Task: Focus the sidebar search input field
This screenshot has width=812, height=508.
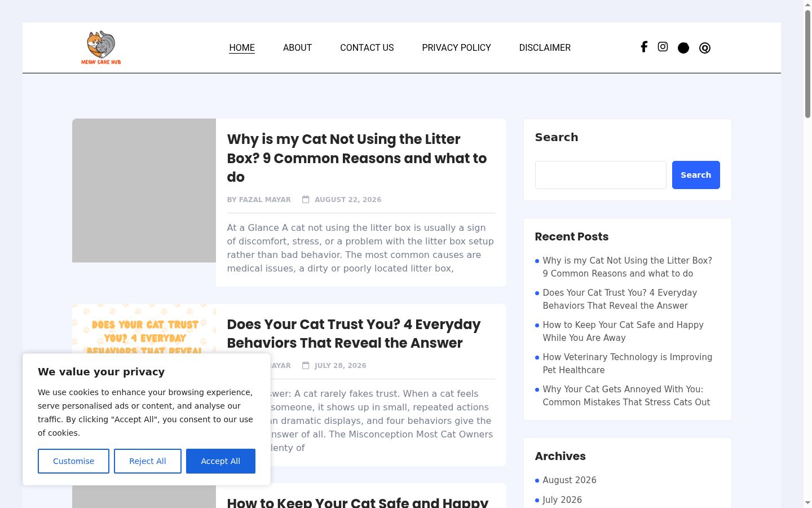Action: click(601, 175)
